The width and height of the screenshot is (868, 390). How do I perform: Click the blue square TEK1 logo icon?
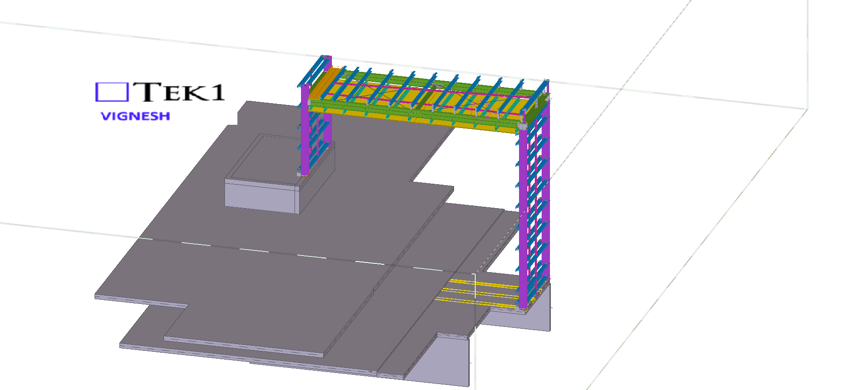click(111, 92)
